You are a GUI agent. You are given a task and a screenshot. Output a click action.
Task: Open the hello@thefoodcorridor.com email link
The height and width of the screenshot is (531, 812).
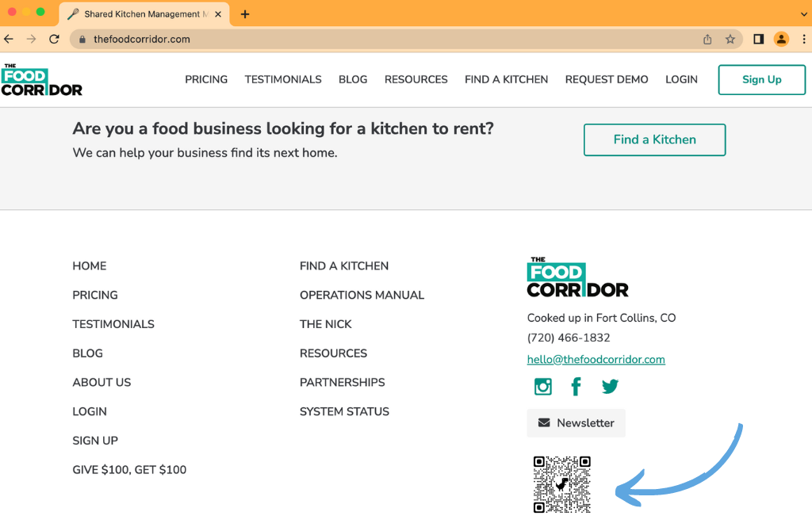coord(596,359)
